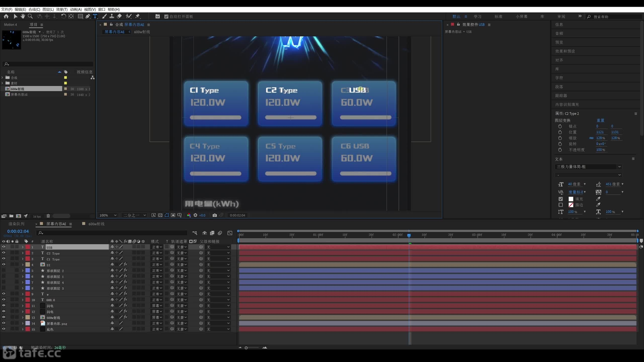This screenshot has width=644, height=362.
Task: Select the Horizontal Type tool
Action: coord(95,16)
